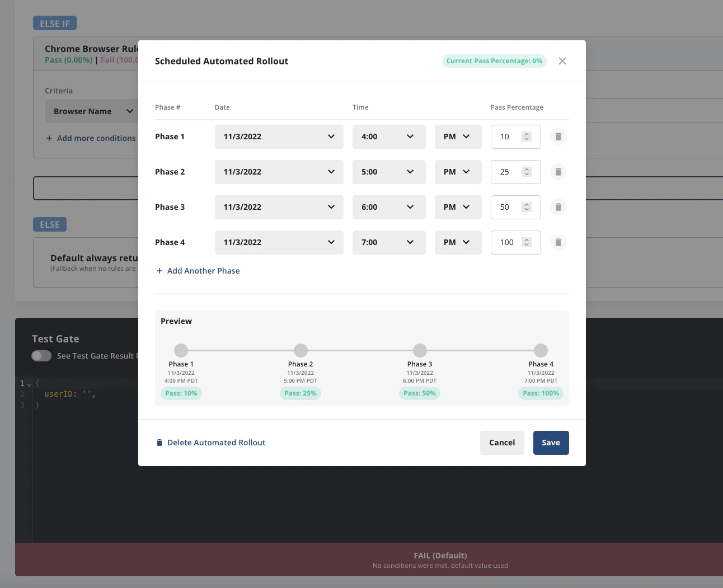Viewport: 723px width, 588px height.
Task: Save the scheduled automated rollout
Action: pos(551,443)
